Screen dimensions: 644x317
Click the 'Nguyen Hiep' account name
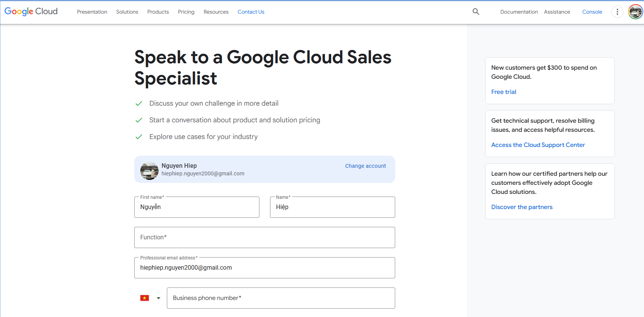(x=179, y=166)
